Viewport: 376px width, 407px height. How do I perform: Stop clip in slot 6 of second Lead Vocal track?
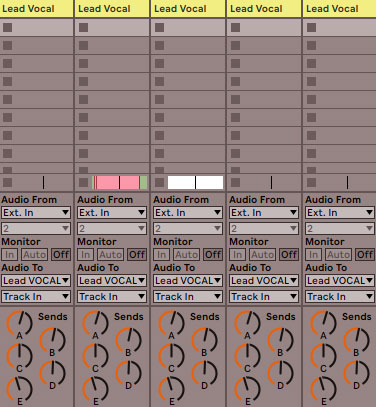(83, 117)
